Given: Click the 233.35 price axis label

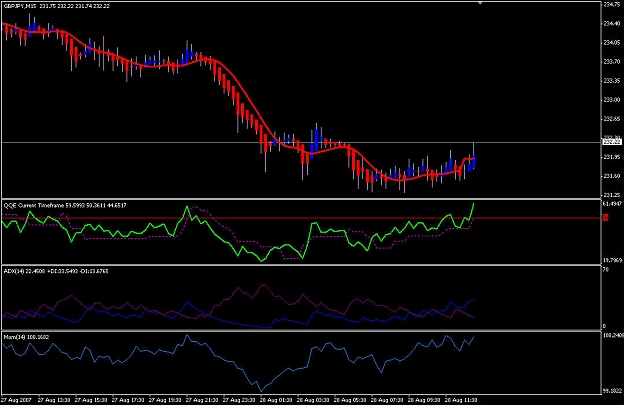Looking at the screenshot, I should pyautogui.click(x=612, y=81).
